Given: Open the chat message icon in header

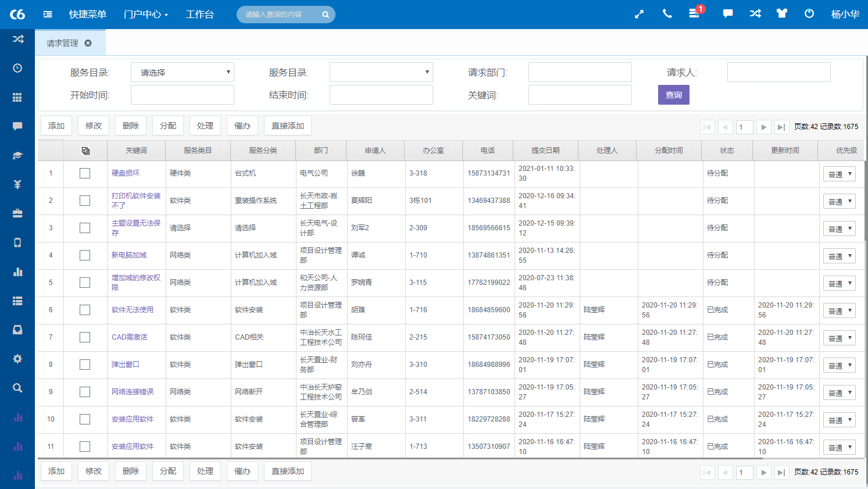Looking at the screenshot, I should click(727, 14).
